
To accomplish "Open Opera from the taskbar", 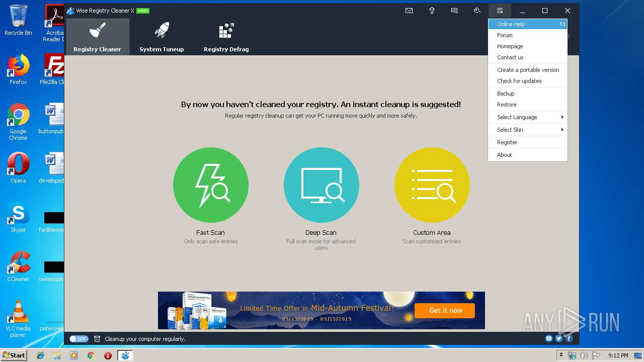I will [108, 355].
